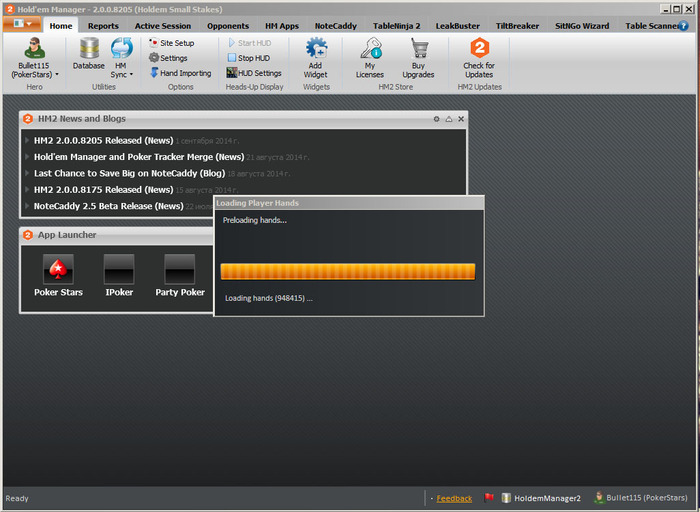Click the Bullet115 hero avatar icon
700x512 pixels.
[x=34, y=48]
